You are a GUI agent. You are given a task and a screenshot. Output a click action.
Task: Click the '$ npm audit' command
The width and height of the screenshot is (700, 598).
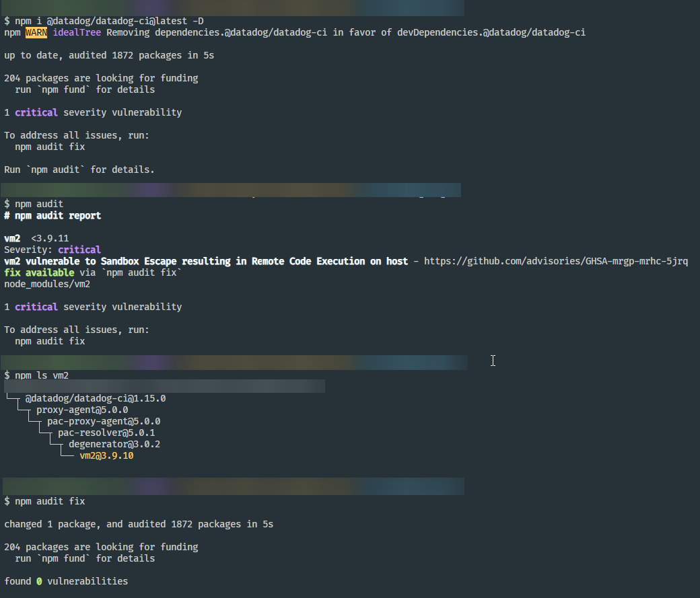(x=34, y=204)
